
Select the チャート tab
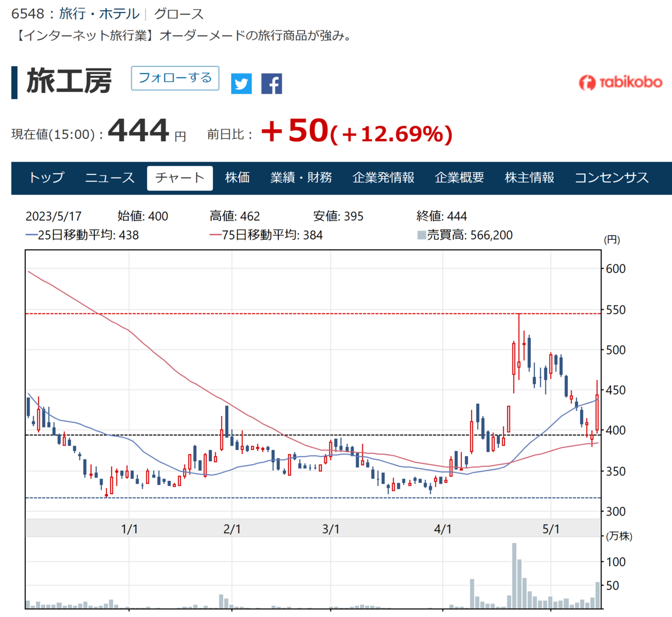coord(180,178)
